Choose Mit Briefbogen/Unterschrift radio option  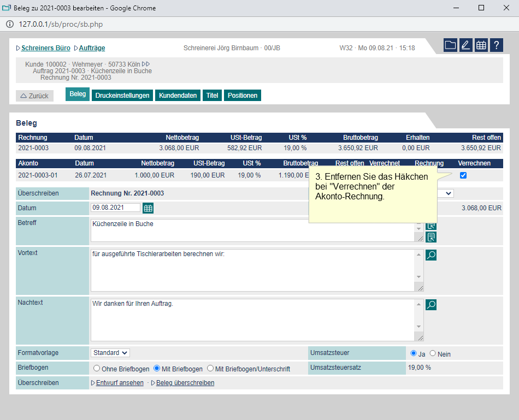pos(210,369)
